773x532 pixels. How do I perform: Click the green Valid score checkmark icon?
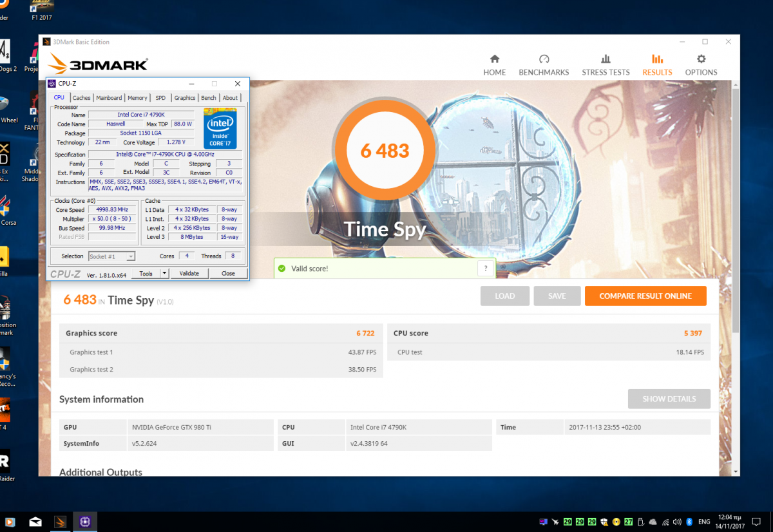click(x=282, y=269)
